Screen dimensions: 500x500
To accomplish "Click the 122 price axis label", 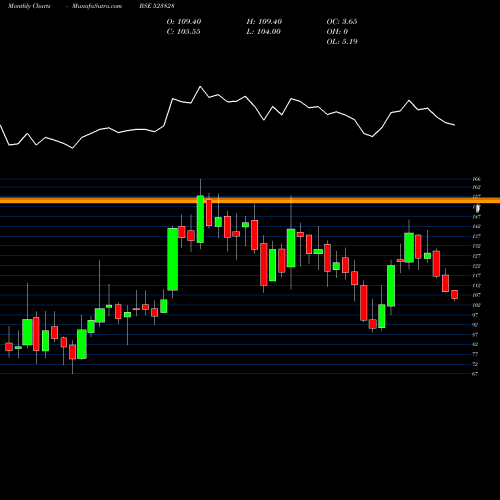I will coord(476,266).
